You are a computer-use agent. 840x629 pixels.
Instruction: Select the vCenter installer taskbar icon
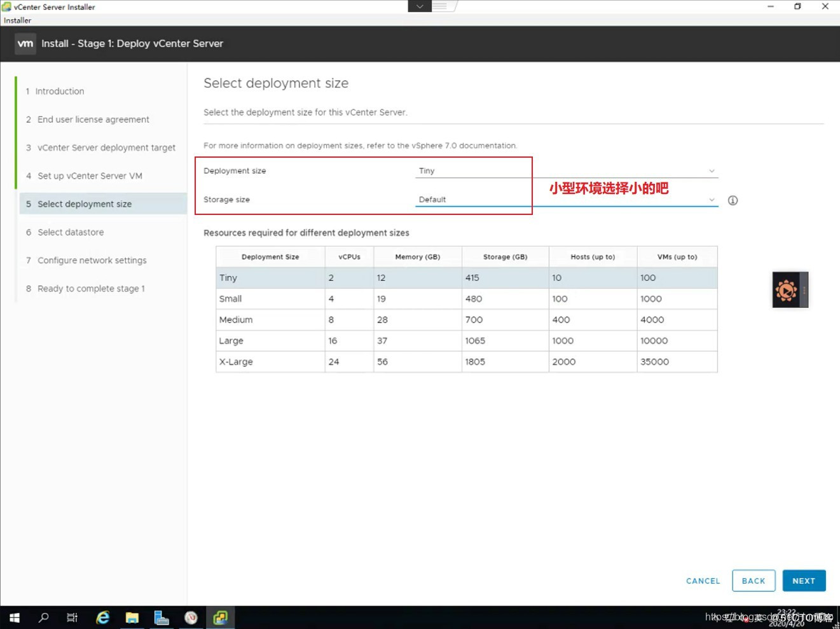coord(221,618)
